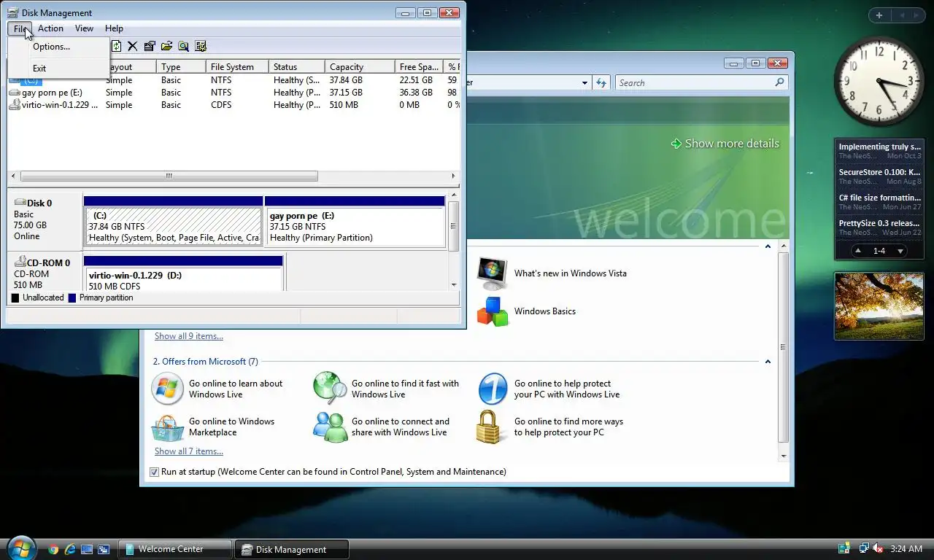
Task: Click the Properties toolbar icon in Disk Management
Action: [x=150, y=46]
